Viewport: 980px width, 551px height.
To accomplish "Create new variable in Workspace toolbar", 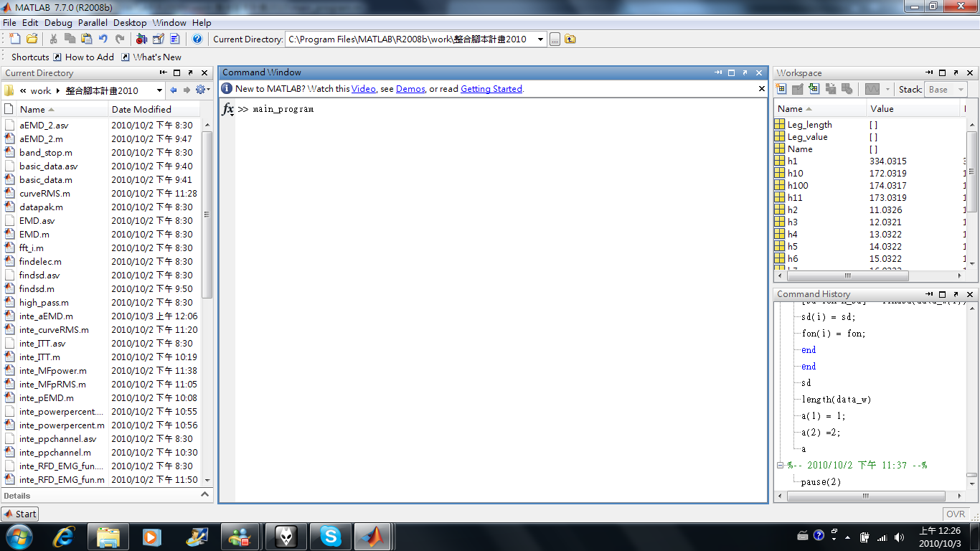I will point(781,89).
